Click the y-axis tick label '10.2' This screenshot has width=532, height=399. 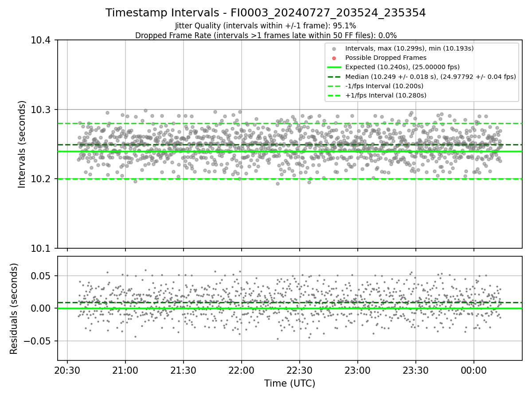(41, 179)
